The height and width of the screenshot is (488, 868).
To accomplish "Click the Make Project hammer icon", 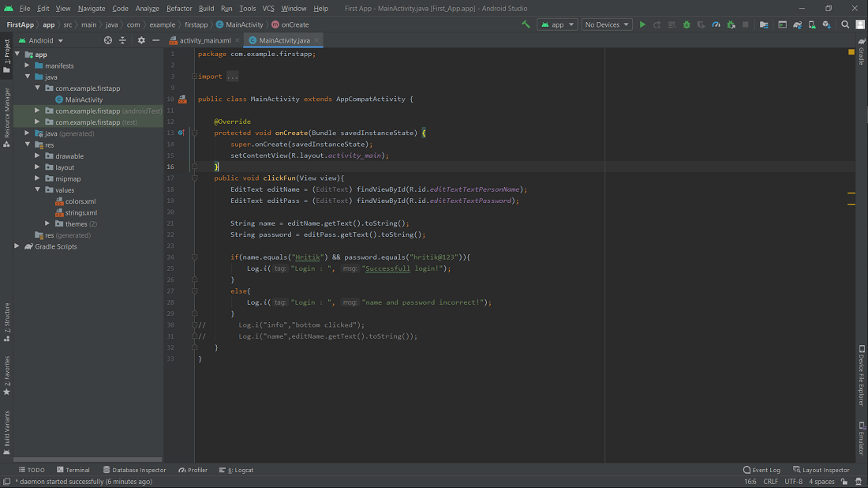I will pos(526,24).
